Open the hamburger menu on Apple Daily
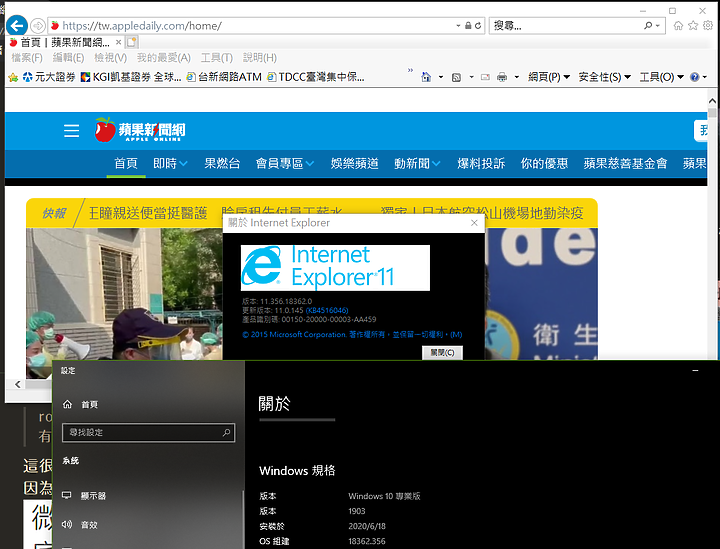The width and height of the screenshot is (720, 549). tap(71, 131)
